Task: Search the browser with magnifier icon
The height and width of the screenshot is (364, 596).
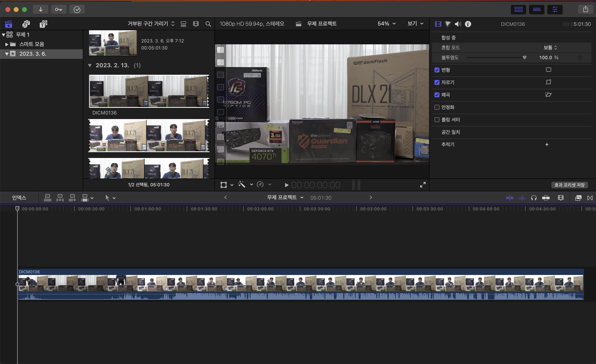Action: point(208,24)
